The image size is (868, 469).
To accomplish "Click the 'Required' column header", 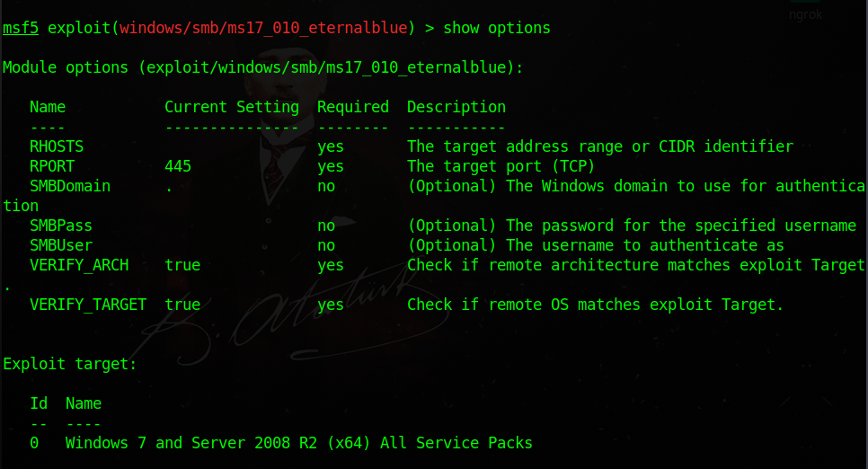I will coord(352,107).
